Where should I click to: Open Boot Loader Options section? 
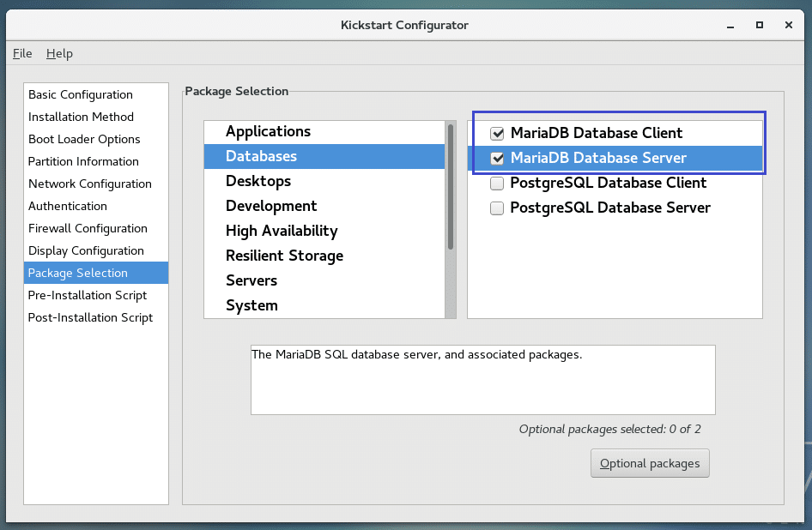click(x=84, y=139)
